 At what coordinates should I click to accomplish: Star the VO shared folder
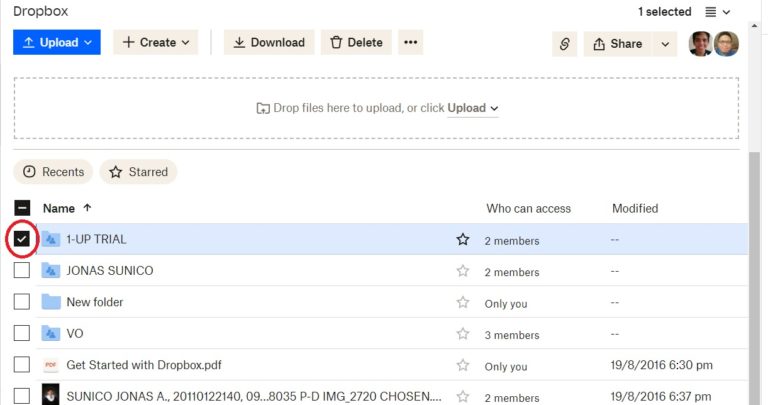(463, 334)
